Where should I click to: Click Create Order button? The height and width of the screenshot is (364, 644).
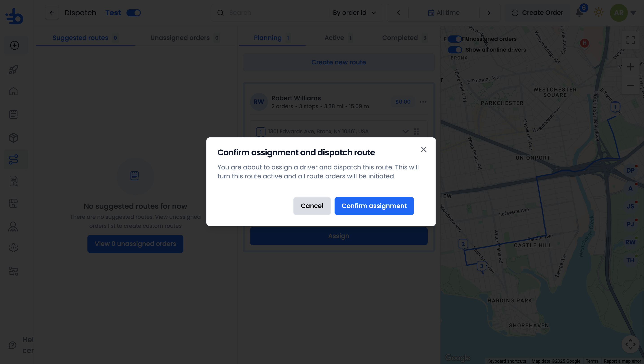point(537,13)
